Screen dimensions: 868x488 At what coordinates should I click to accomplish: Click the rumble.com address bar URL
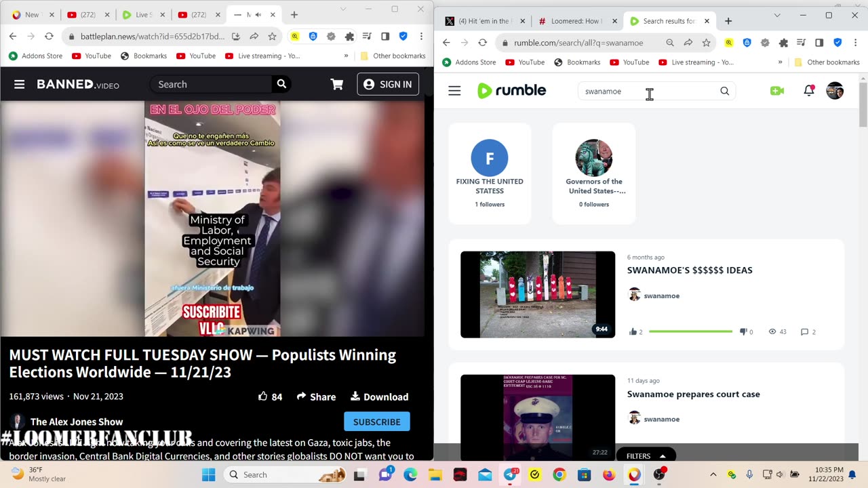(578, 43)
